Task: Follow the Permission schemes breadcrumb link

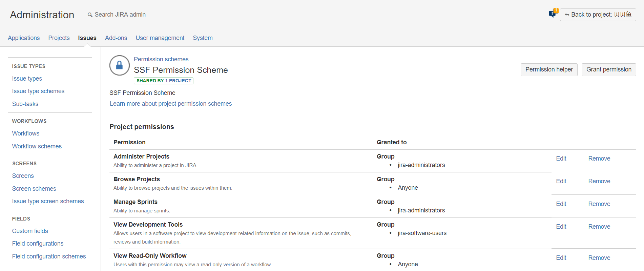Action: [x=161, y=59]
